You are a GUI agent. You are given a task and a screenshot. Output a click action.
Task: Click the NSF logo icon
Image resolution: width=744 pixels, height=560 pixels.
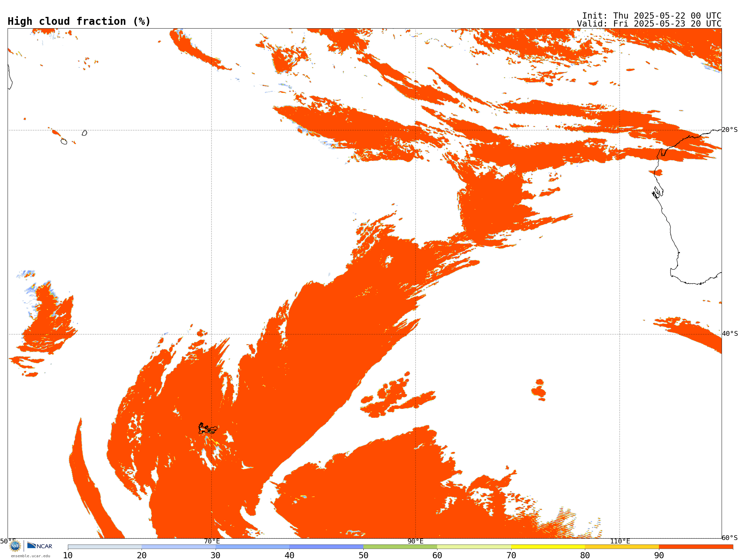[15, 546]
